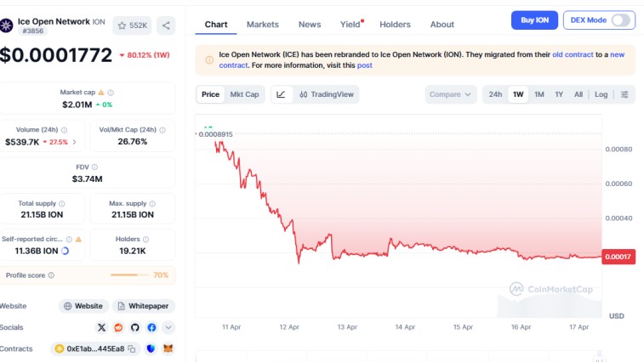The height and width of the screenshot is (362, 644).
Task: Expand more socials with the chevron
Action: 168,327
